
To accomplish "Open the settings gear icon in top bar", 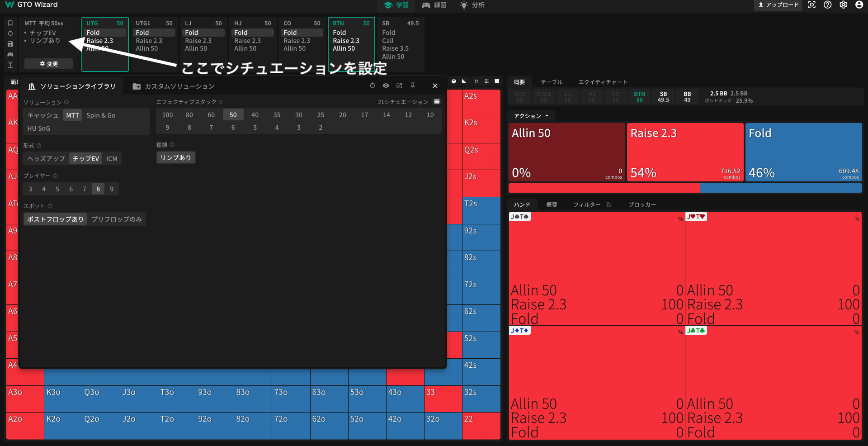I will tap(844, 5).
